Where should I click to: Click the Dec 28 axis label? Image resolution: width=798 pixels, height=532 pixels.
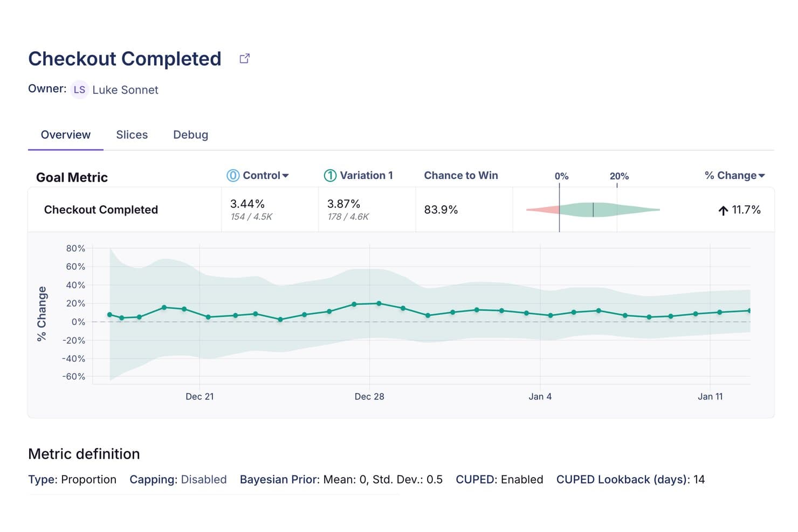click(369, 397)
